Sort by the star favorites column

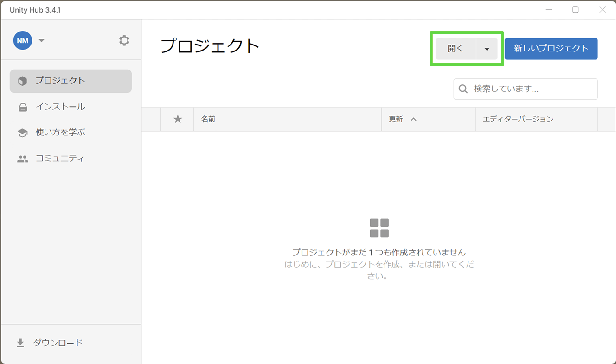click(x=178, y=119)
